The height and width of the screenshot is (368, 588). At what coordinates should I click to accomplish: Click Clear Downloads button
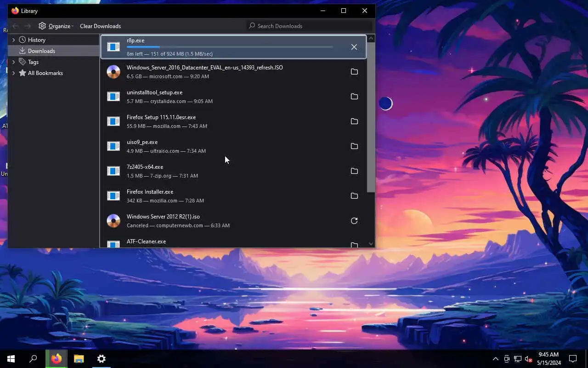(x=100, y=26)
